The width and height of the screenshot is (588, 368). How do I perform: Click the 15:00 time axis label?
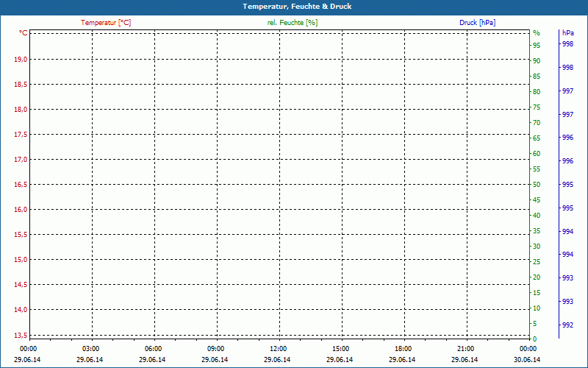pyautogui.click(x=341, y=349)
